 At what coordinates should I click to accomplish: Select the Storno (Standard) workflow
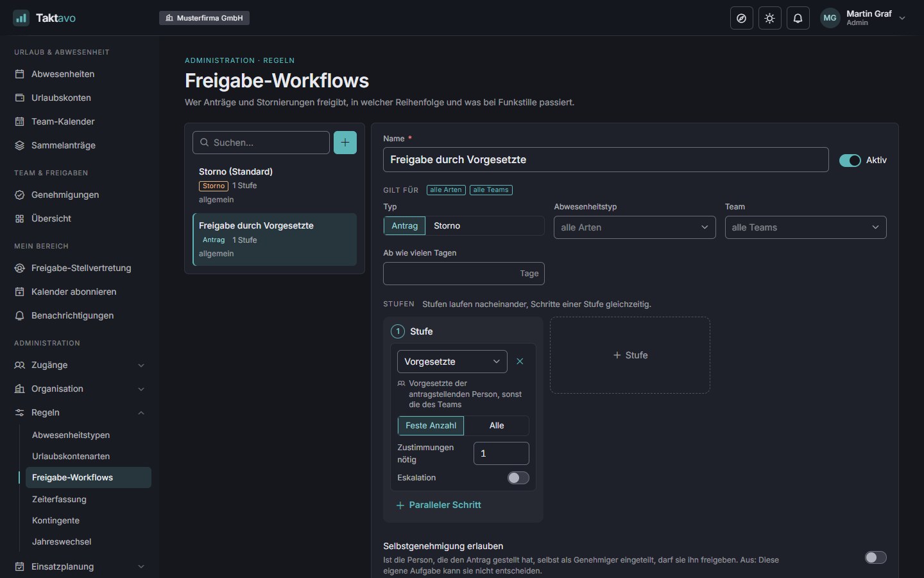pyautogui.click(x=275, y=186)
